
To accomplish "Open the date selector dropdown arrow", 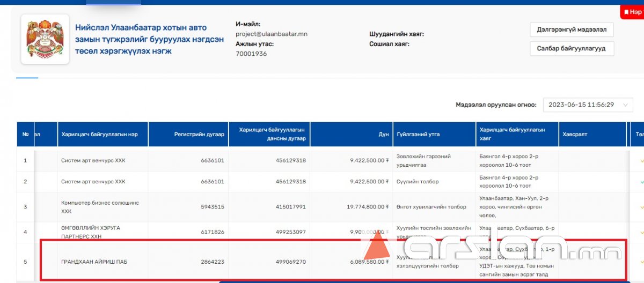I will (626, 105).
